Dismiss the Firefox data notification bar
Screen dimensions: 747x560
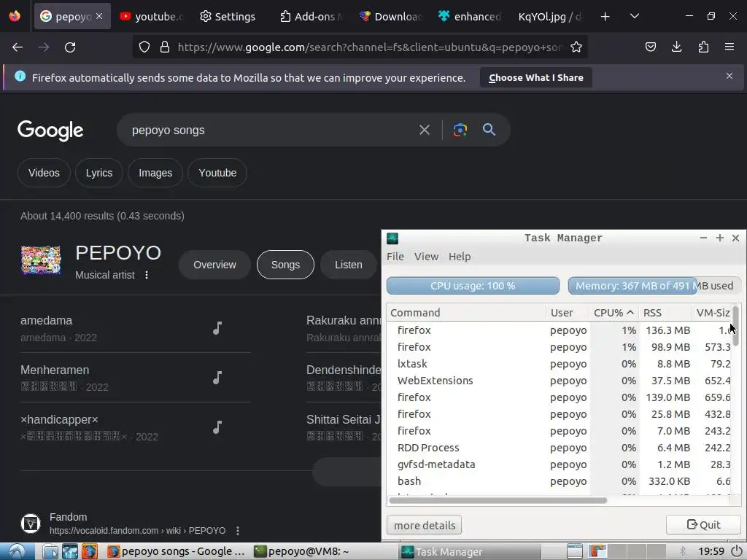729,76
